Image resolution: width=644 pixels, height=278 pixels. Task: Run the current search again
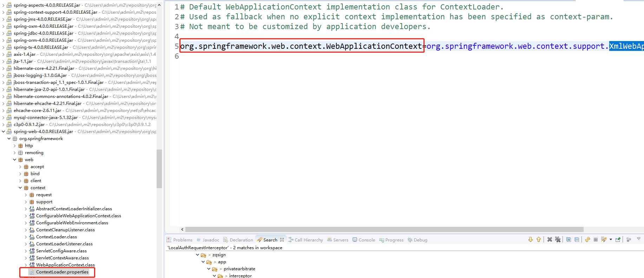[x=587, y=240]
